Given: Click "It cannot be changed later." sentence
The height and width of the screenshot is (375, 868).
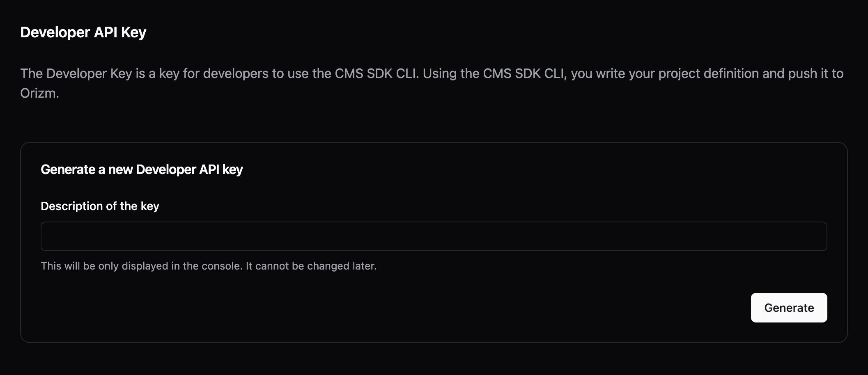Looking at the screenshot, I should [311, 266].
